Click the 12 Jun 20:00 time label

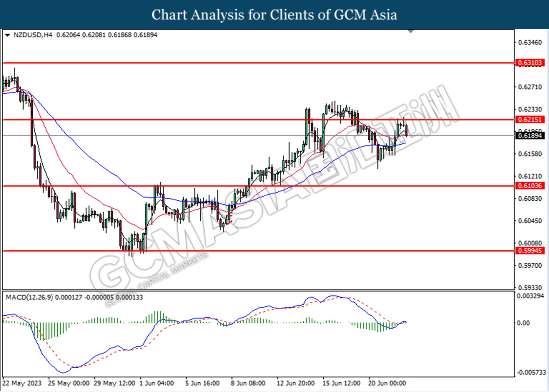pos(296,383)
